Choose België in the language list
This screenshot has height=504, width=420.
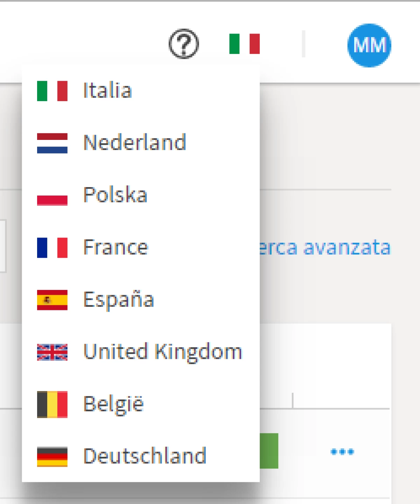113,404
